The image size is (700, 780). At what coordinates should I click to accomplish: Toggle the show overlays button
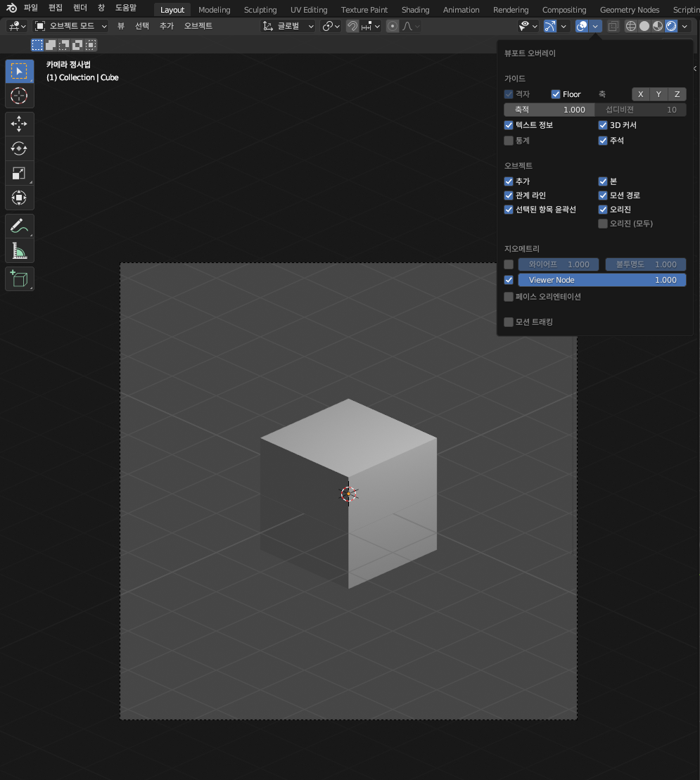click(582, 26)
